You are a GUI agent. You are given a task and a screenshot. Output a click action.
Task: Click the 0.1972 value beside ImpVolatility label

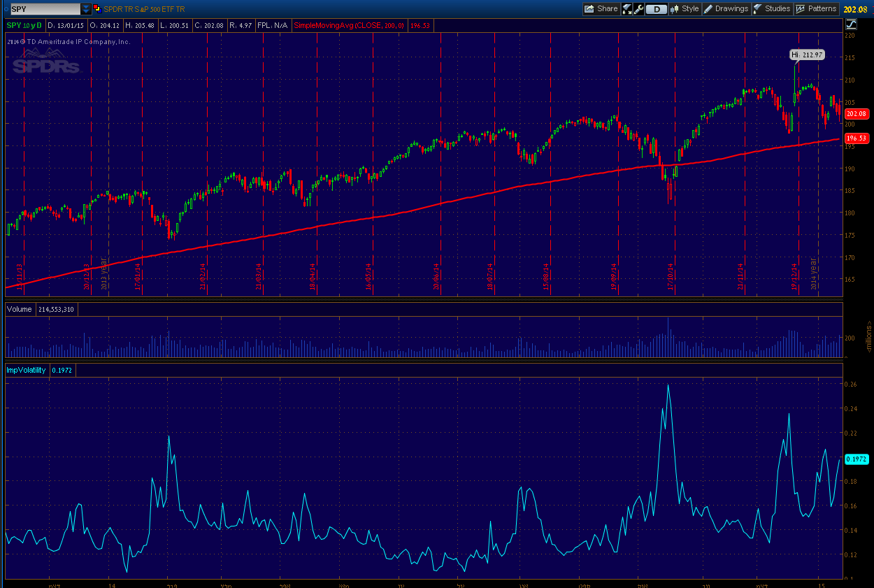[62, 370]
